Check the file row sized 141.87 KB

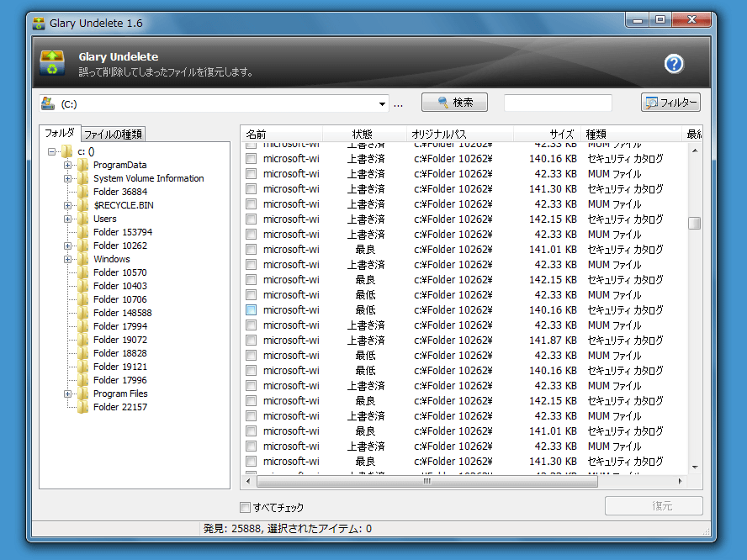click(251, 340)
